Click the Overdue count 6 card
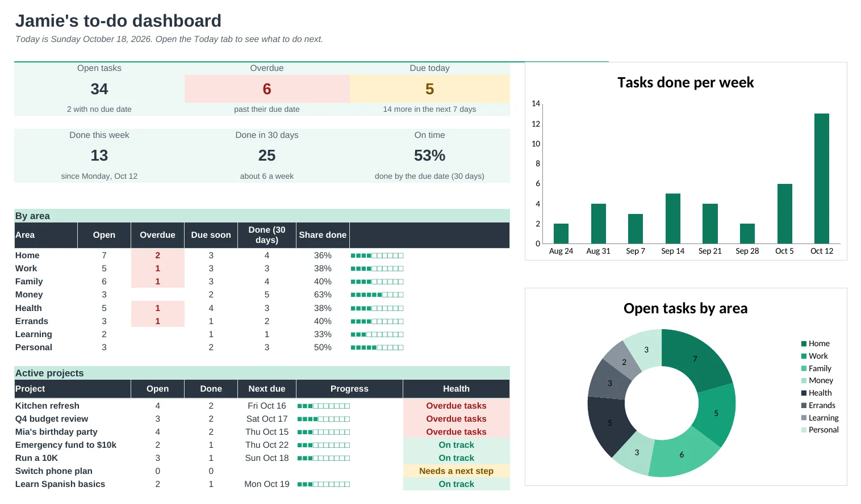Viewport: 861px width, 504px height. [267, 89]
